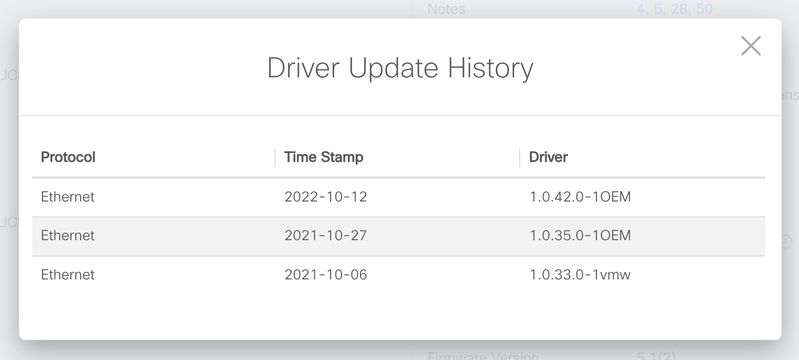Open the notes link 4, 5, 28, 50
799x360 pixels.
point(675,9)
